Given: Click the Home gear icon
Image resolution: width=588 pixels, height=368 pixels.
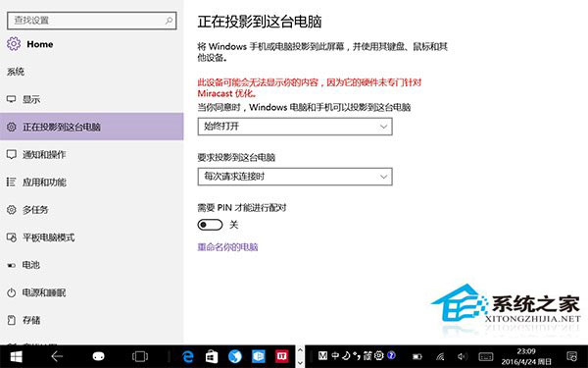Looking at the screenshot, I should [x=14, y=44].
